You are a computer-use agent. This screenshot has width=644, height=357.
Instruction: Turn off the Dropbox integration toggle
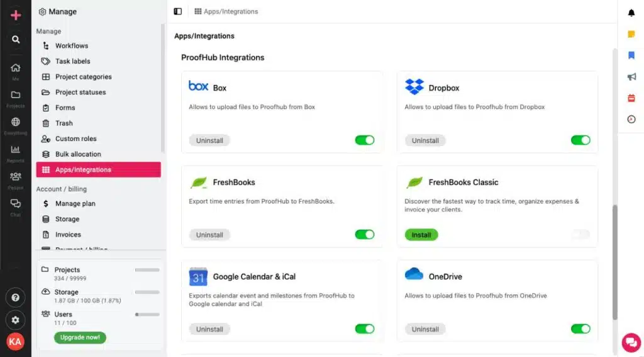coord(580,140)
